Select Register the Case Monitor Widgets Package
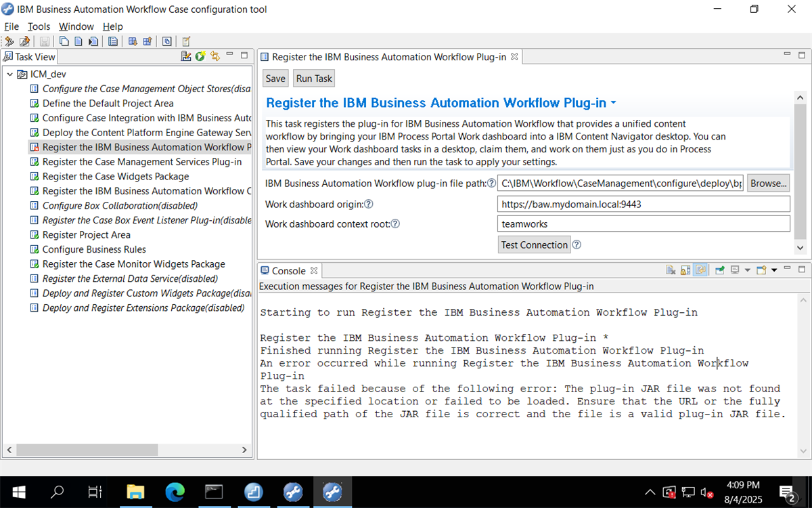The width and height of the screenshot is (812, 508). [134, 264]
